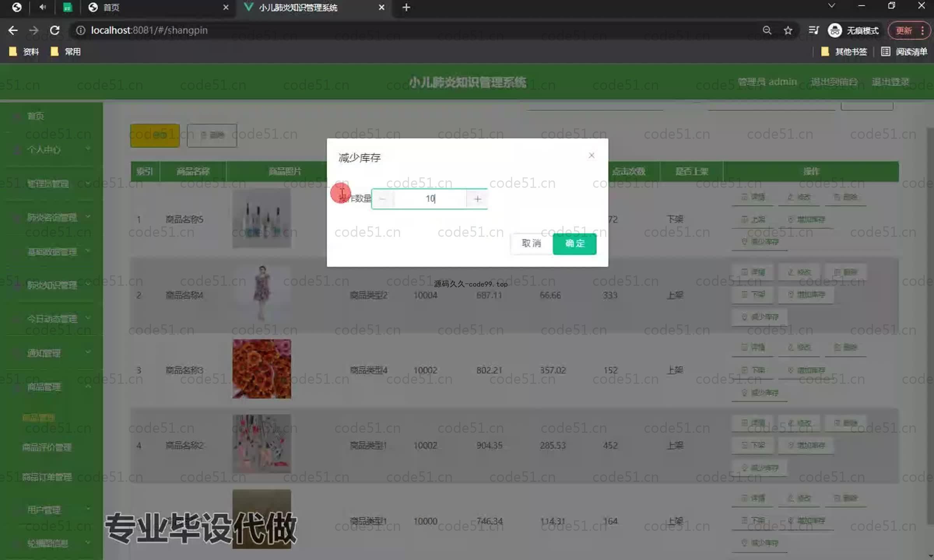This screenshot has height=560, width=934.
Task: Click 详情 for 商品名称5
Action: point(753,197)
